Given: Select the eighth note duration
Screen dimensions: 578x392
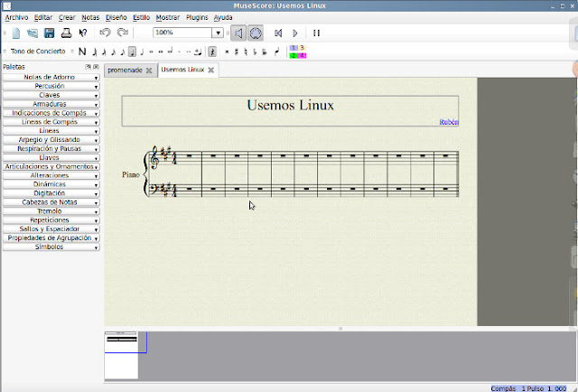Looking at the screenshot, I should tap(123, 52).
